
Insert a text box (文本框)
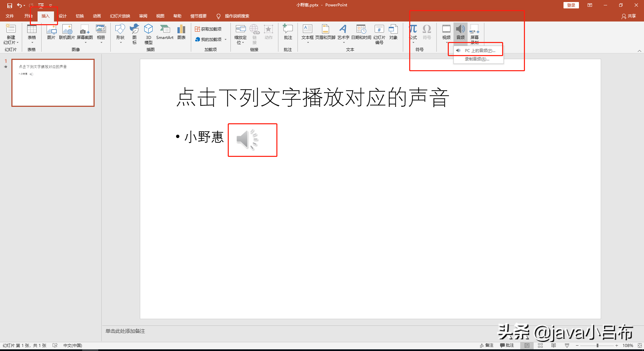pyautogui.click(x=308, y=34)
